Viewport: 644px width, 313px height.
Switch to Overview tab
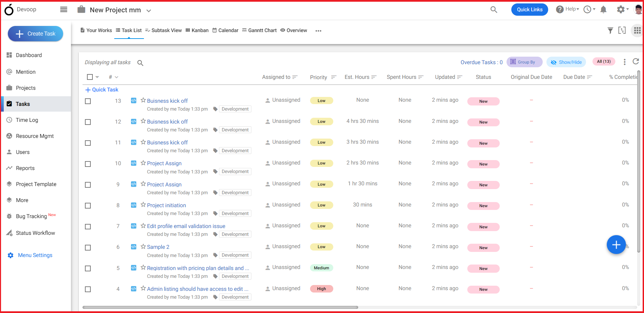294,30
